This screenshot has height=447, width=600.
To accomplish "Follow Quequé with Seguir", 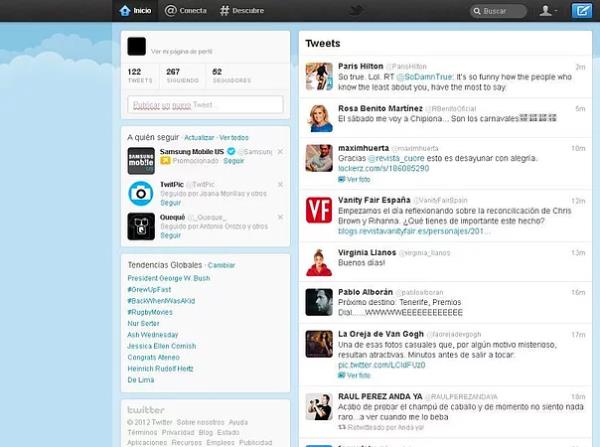I will (x=170, y=236).
